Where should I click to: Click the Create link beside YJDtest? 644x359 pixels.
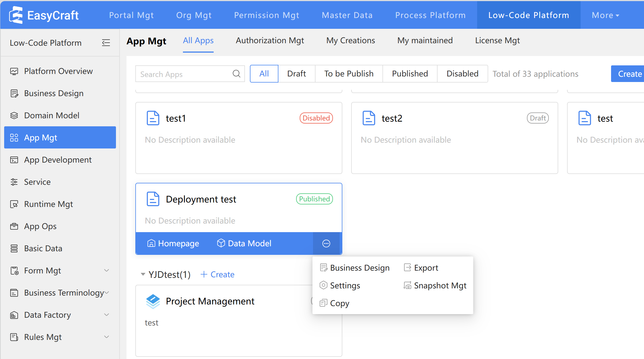click(218, 275)
